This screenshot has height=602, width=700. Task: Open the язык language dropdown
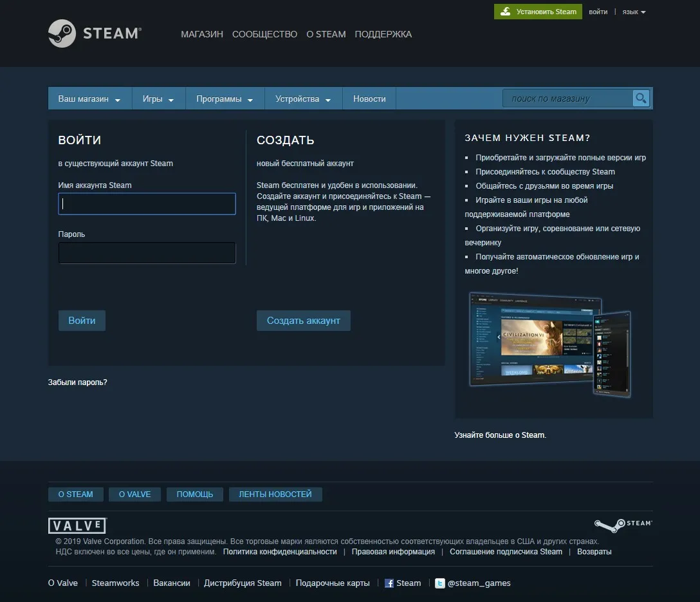(634, 12)
